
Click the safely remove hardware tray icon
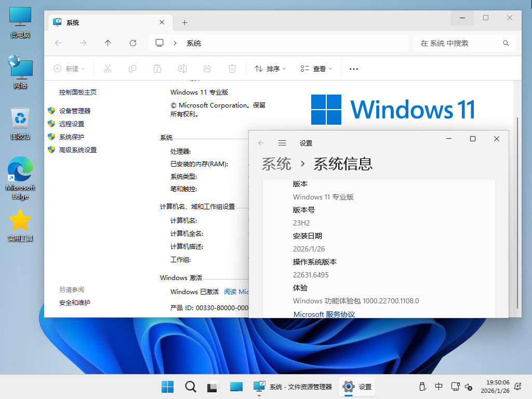click(422, 387)
